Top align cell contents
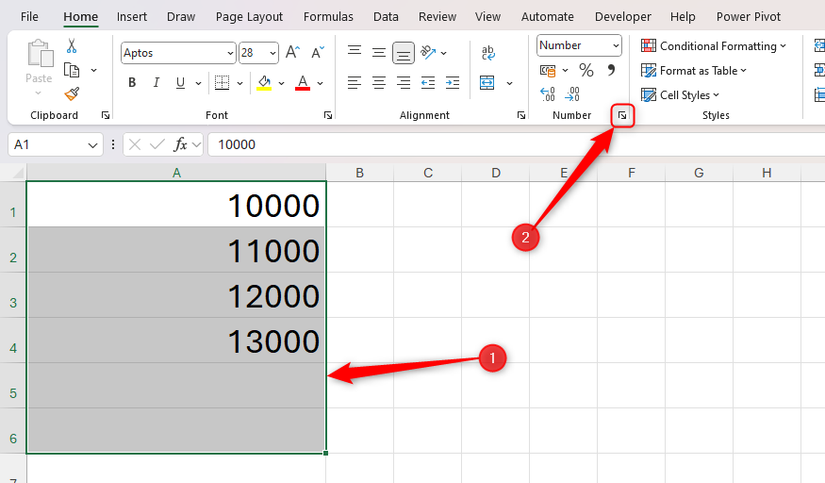The image size is (825, 483). tap(355, 51)
